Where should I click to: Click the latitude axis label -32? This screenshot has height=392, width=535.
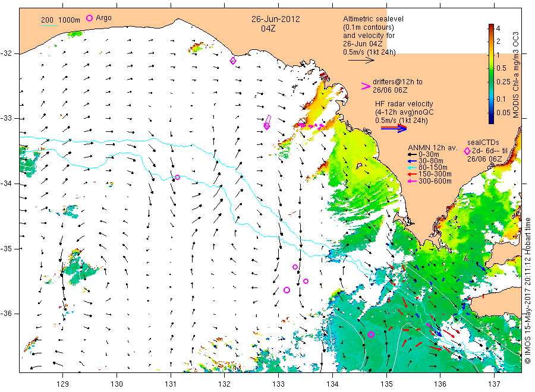click(x=6, y=53)
